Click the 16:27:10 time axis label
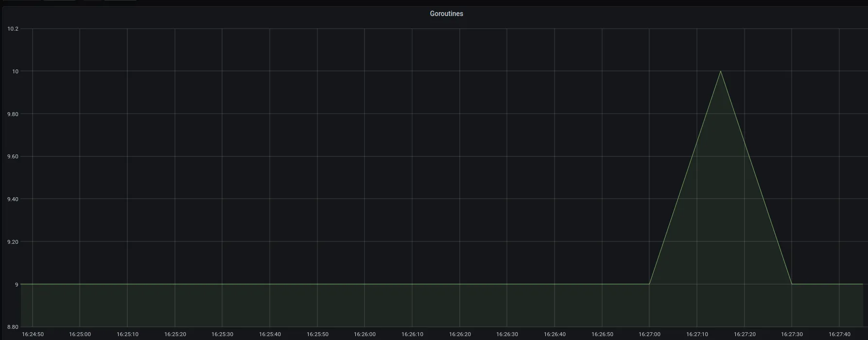 click(x=697, y=334)
